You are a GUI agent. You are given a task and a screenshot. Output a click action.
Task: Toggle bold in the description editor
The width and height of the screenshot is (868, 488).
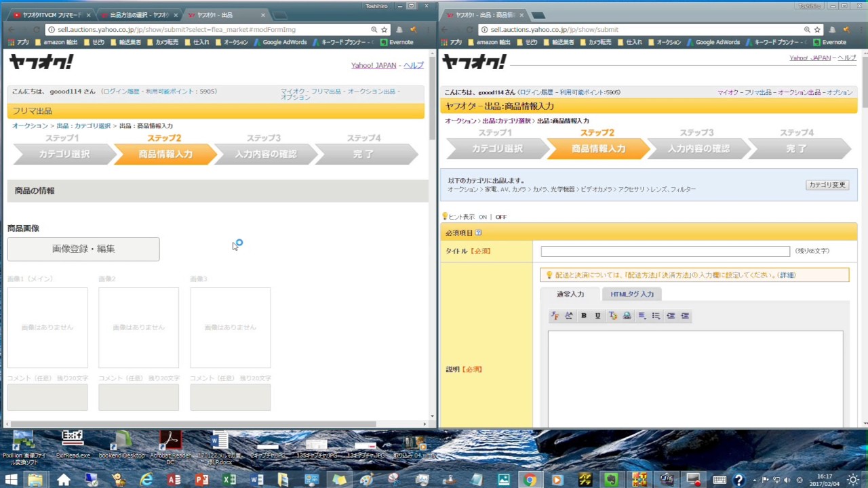[583, 316]
